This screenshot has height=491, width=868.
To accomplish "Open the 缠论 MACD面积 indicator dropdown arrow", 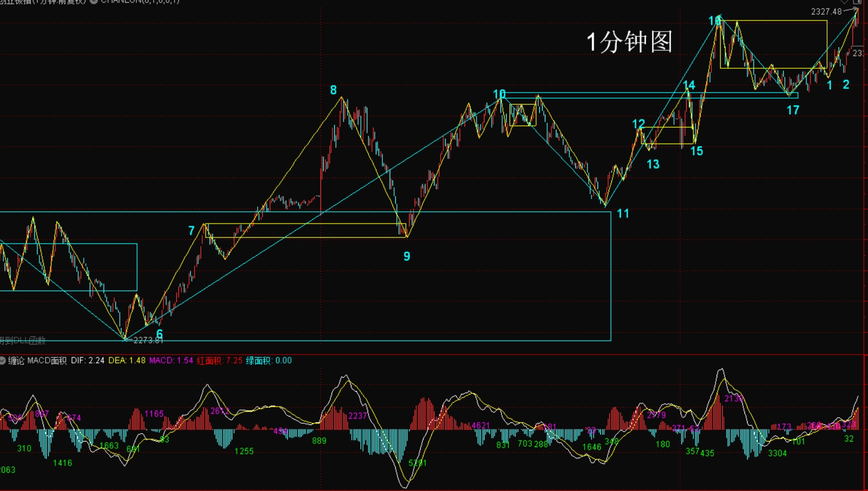I will tap(3, 361).
